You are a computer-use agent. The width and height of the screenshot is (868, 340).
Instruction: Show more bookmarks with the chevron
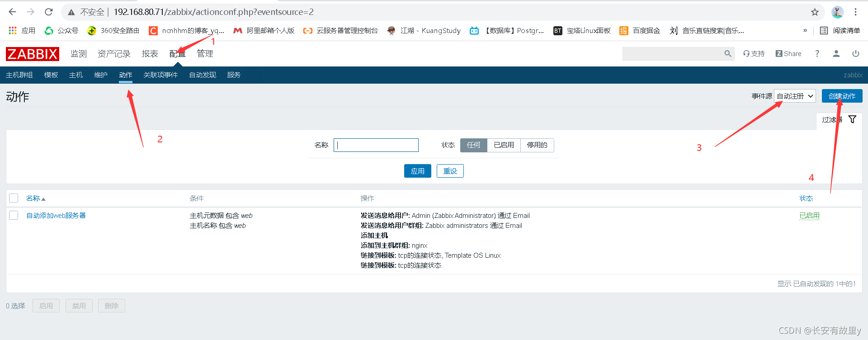805,30
